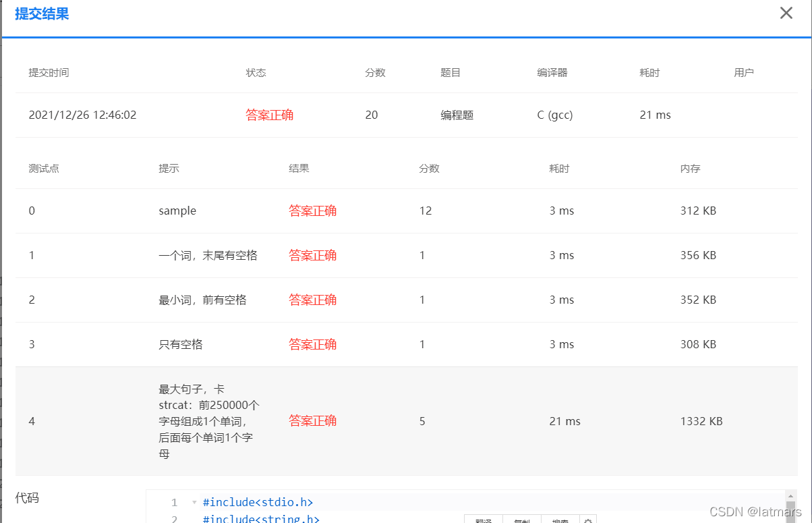Close the 提交结果 dialog with X
The width and height of the screenshot is (812, 523).
786,13
